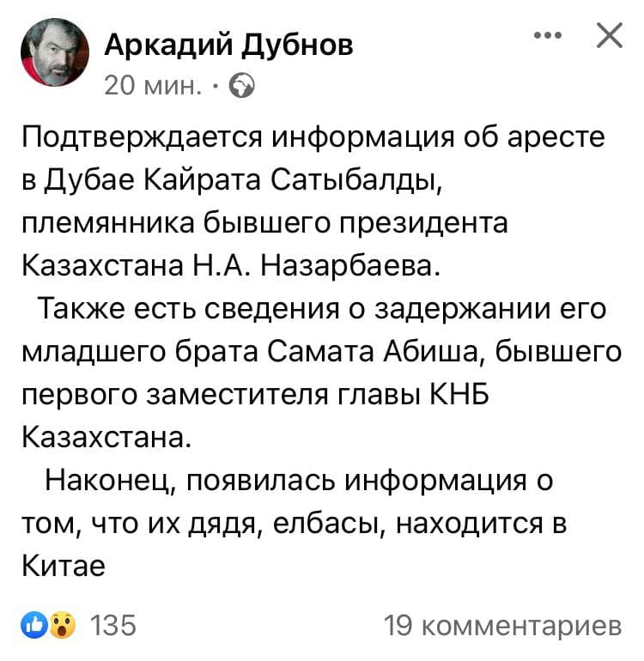Open Аркадий Дубнов's profile picture

click(55, 52)
